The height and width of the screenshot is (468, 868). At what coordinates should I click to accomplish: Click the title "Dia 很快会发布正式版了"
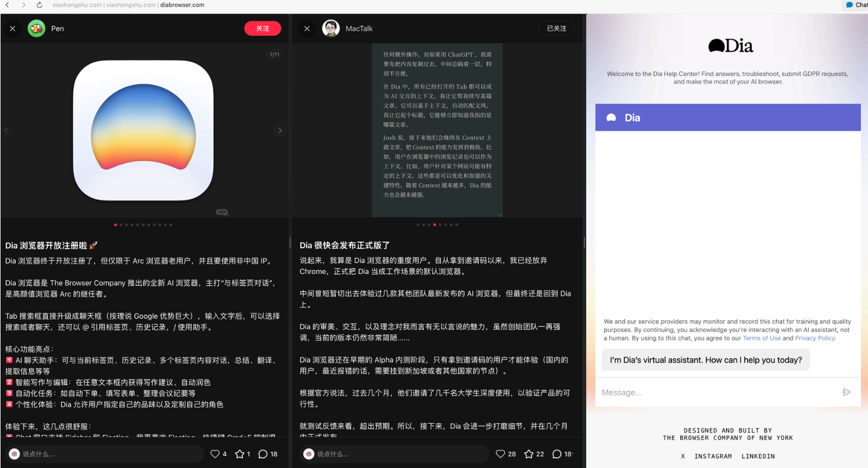click(345, 245)
